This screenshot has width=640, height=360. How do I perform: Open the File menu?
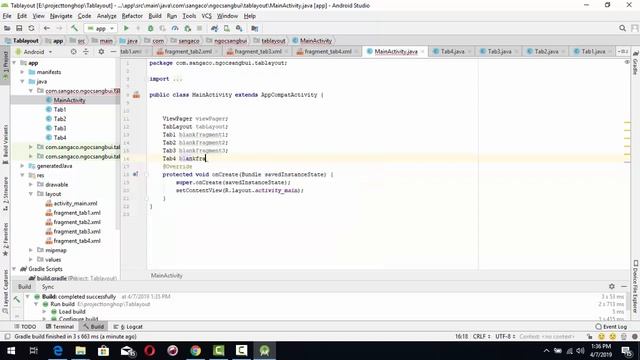(7, 16)
